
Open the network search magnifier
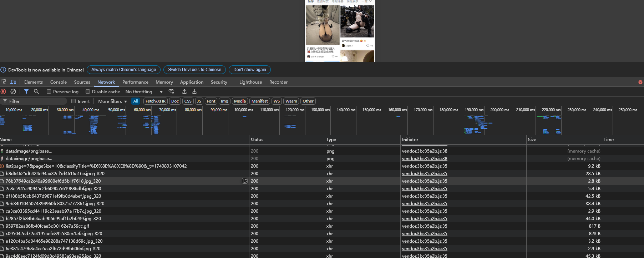click(36, 91)
